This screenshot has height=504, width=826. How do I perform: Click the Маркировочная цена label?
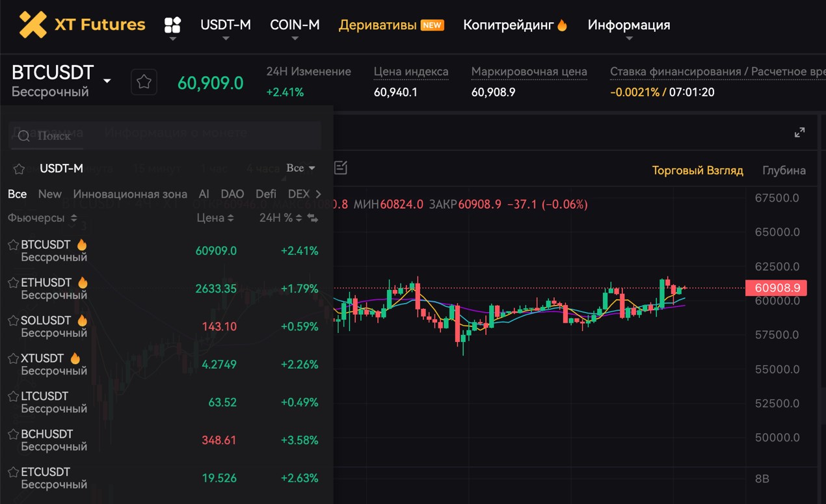[x=529, y=72]
